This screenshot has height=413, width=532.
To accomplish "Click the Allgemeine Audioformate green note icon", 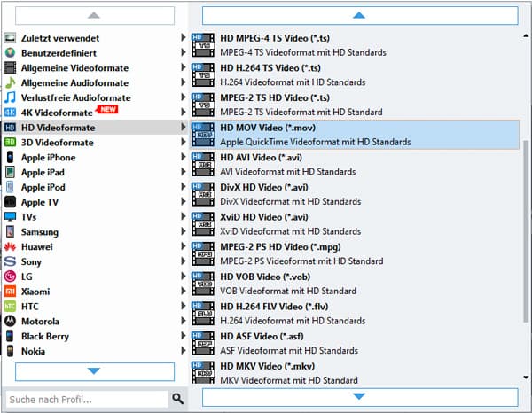I will (10, 82).
